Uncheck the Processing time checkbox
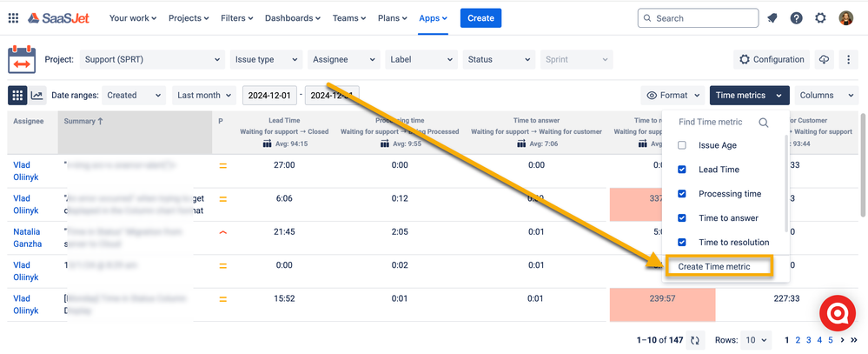The height and width of the screenshot is (354, 868). [x=682, y=194]
